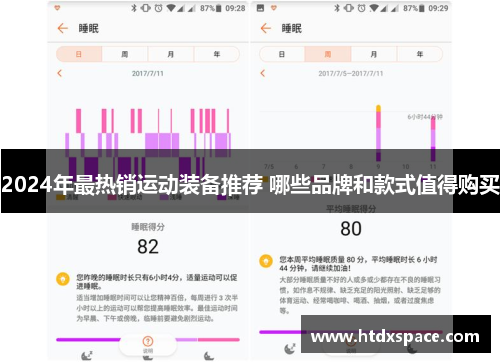This screenshot has width=500, height=362.
Task: Open the 说明 help button on left screen
Action: 148,344
